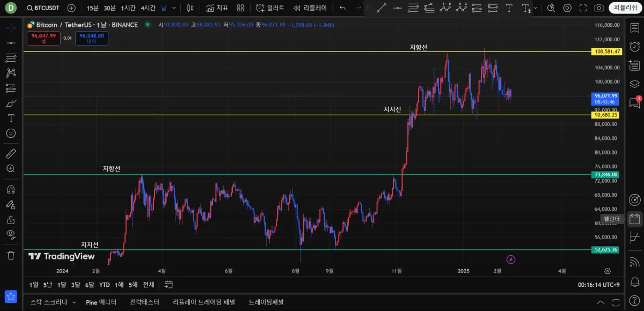Click the 퍼블리쉬 publish button
The height and width of the screenshot is (311, 644).
coord(625,8)
